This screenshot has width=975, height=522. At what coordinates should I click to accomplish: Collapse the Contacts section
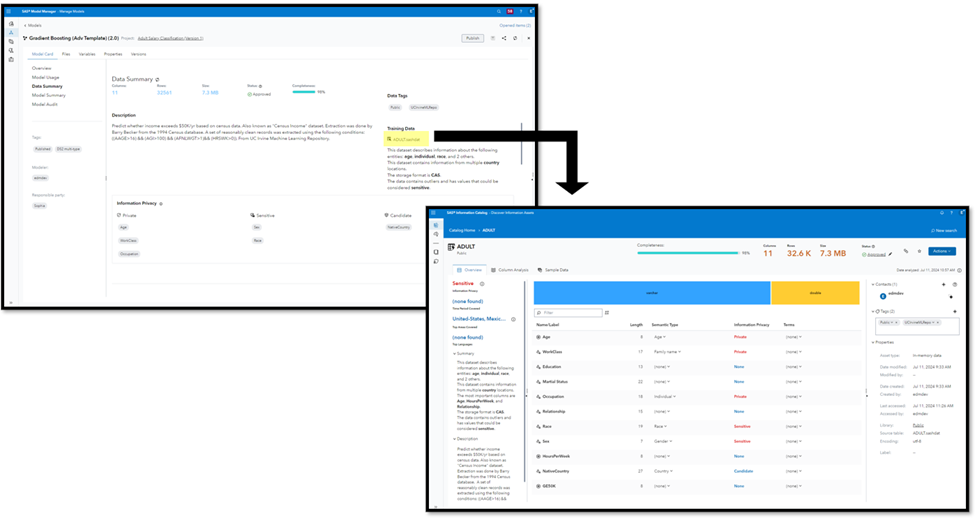(x=873, y=284)
